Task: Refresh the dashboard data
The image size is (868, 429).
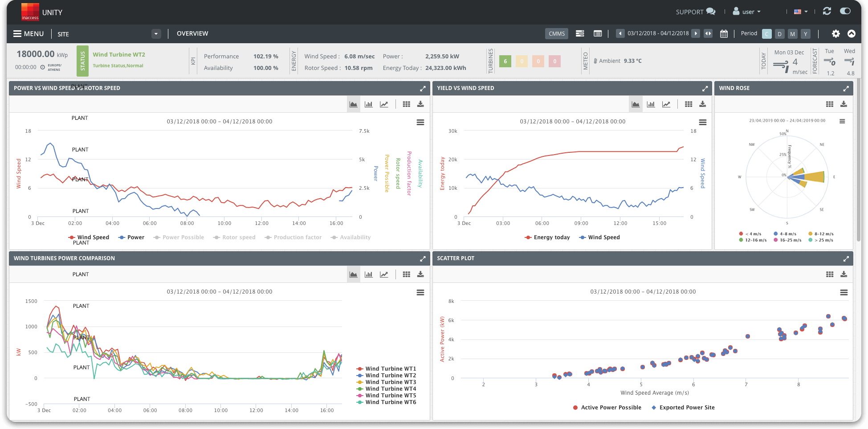Action: pos(827,12)
